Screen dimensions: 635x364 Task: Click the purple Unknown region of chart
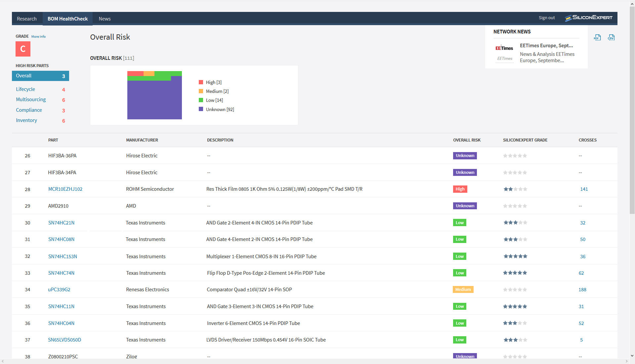click(x=154, y=100)
